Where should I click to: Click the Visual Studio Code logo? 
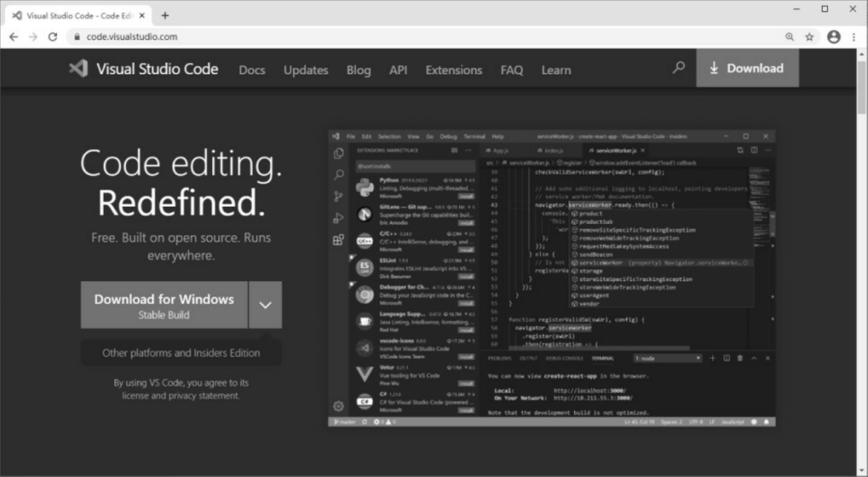(x=143, y=69)
